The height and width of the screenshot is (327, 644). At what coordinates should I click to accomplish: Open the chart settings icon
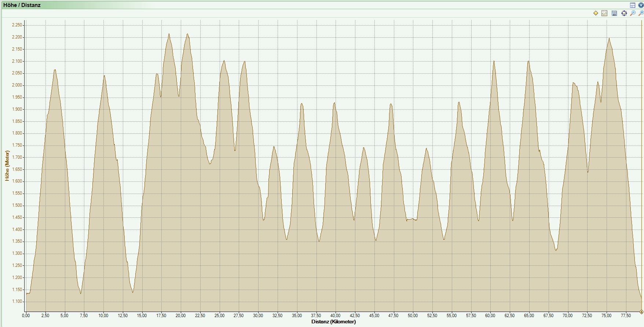(x=604, y=13)
